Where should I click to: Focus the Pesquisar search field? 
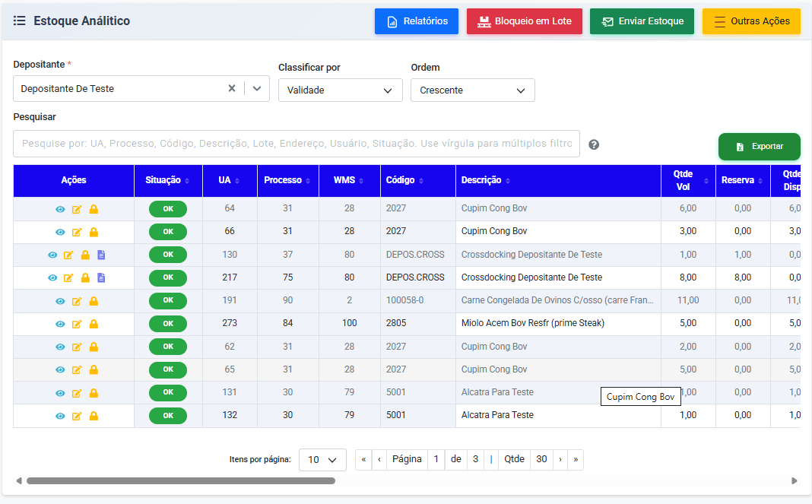pyautogui.click(x=296, y=144)
